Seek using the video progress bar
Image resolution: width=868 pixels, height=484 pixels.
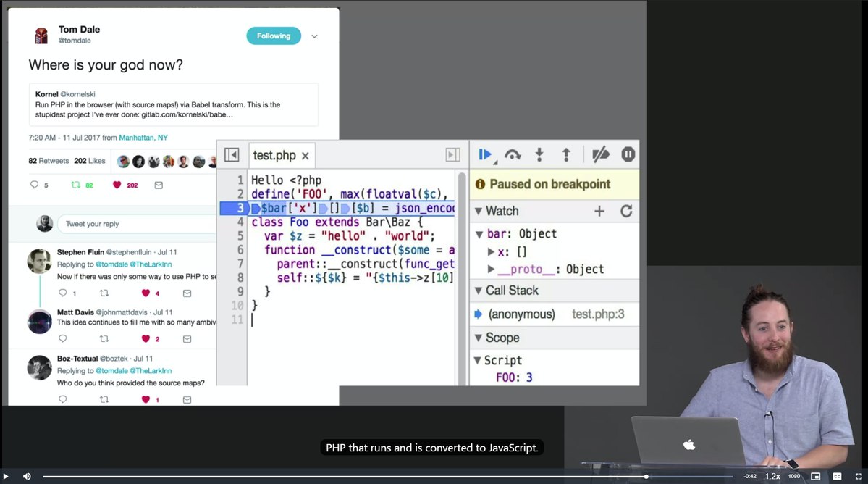point(387,476)
